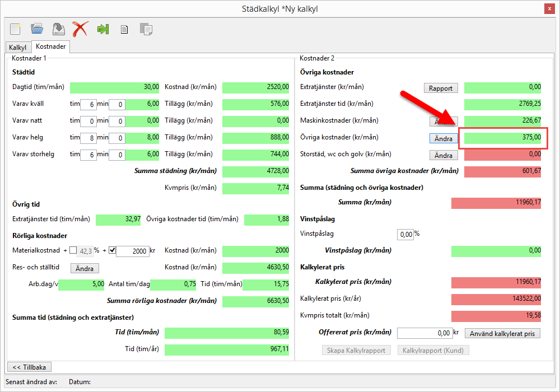The image size is (560, 392).
Task: Click Använd kalkylerat pris button
Action: 502,334
